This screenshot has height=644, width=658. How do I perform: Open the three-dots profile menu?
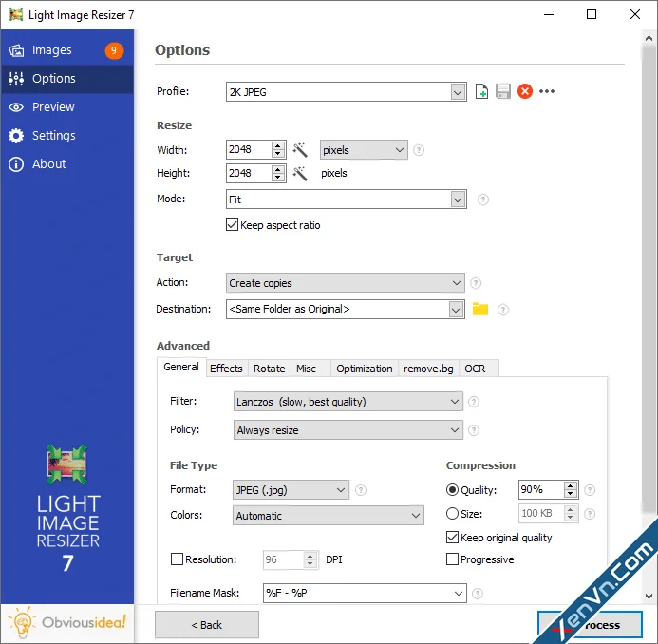point(547,91)
